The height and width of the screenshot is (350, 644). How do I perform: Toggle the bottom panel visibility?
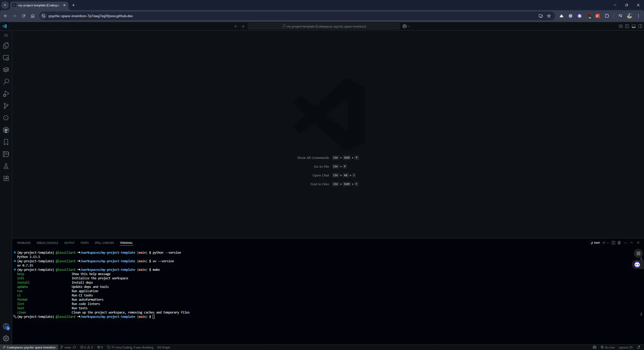point(634,26)
